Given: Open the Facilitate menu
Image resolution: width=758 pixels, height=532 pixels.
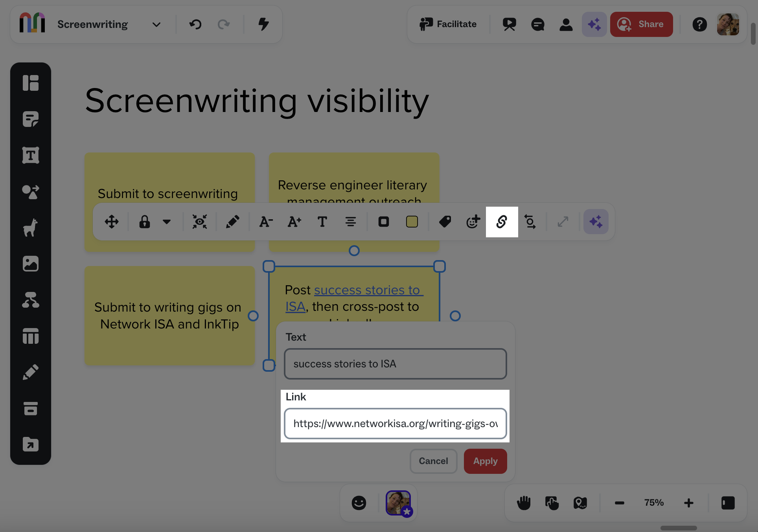Looking at the screenshot, I should point(448,24).
